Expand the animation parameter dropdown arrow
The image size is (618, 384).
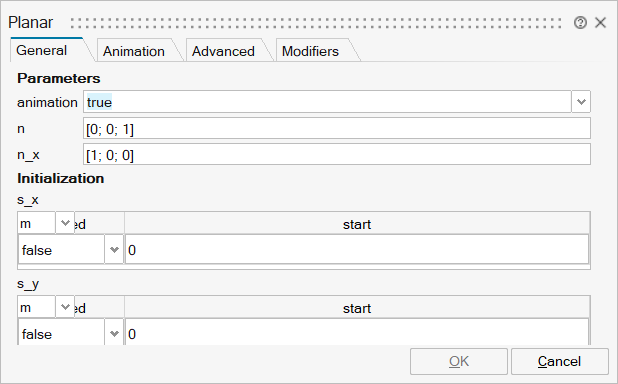(x=581, y=102)
